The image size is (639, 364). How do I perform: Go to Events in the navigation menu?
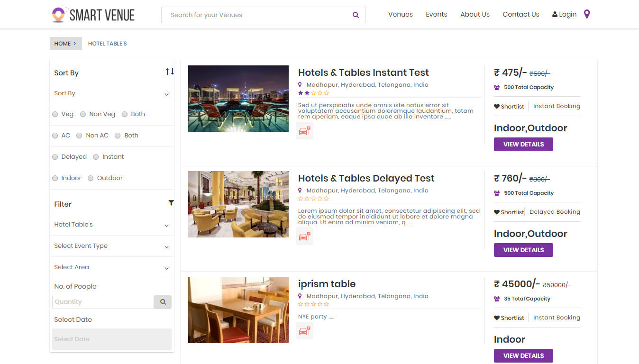coord(436,14)
